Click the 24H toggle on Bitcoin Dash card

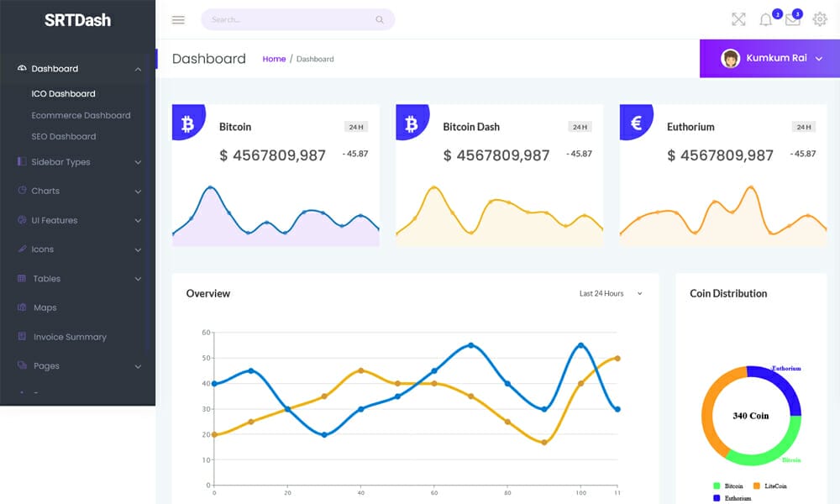coord(580,127)
